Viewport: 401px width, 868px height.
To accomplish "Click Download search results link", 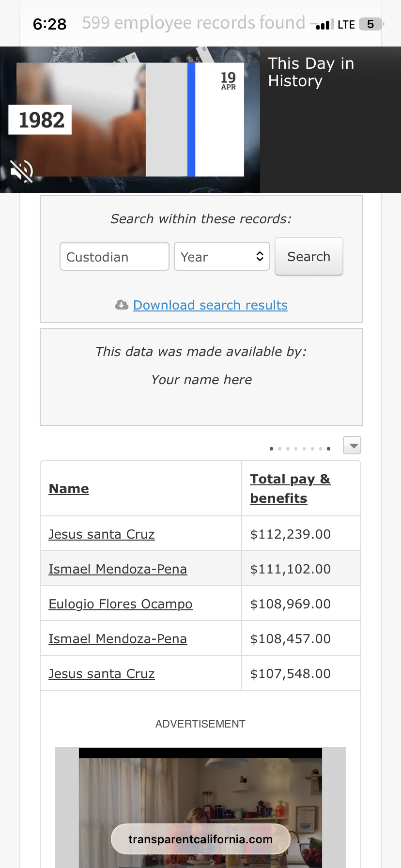I will (210, 305).
